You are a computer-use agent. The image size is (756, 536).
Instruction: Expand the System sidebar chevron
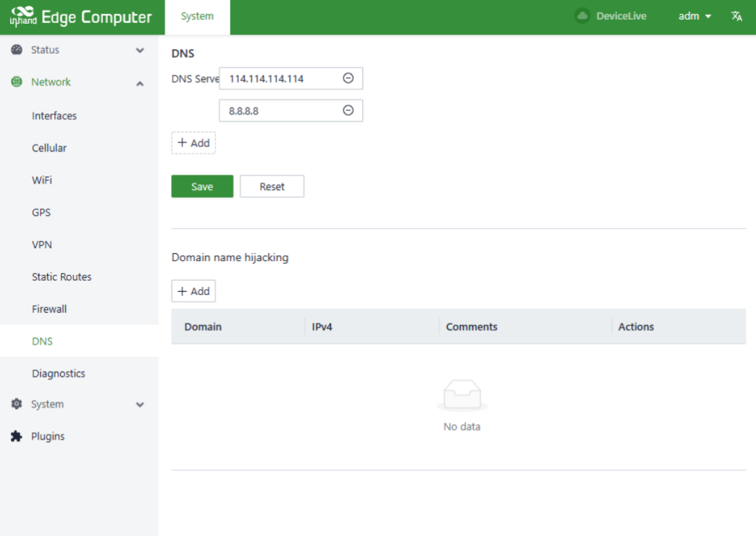point(140,405)
